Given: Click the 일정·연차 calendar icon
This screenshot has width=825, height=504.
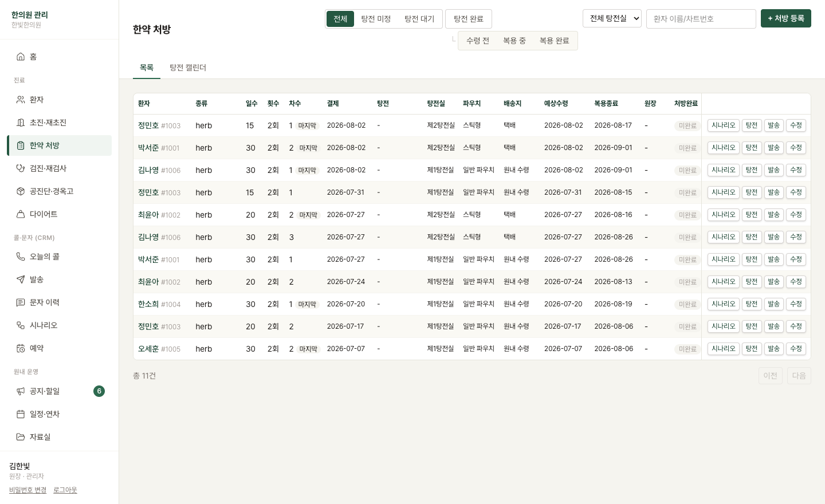Looking at the screenshot, I should tap(21, 414).
